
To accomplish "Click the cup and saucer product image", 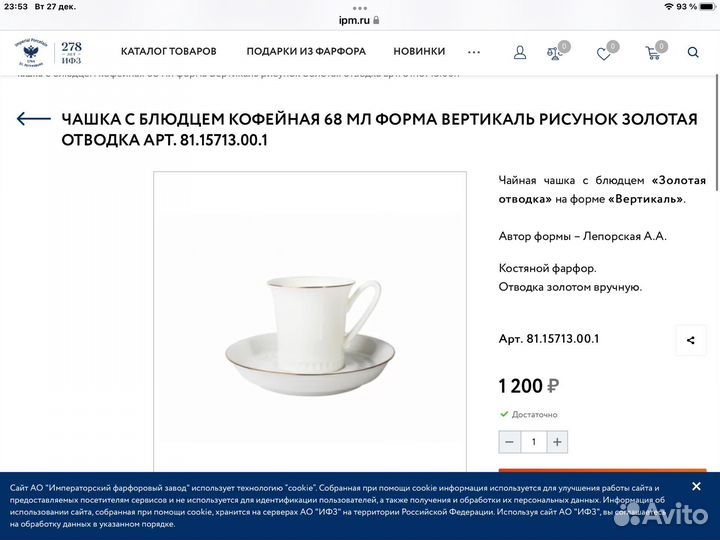I will point(310,321).
